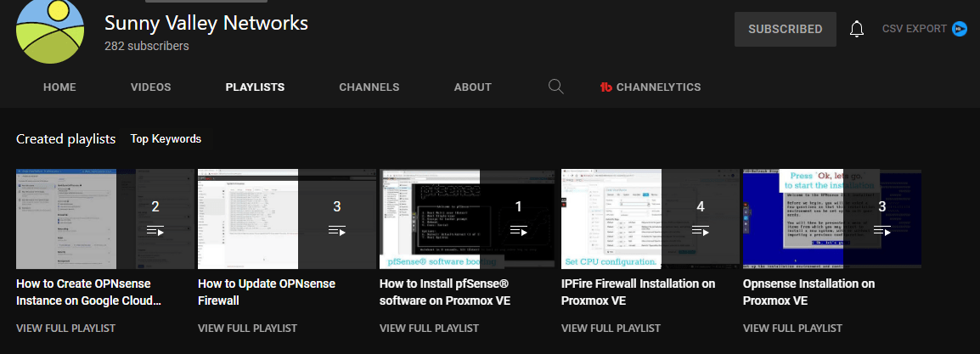Open 'Opnsense Installation on Proxmox VE' title
Image resolution: width=980 pixels, height=354 pixels.
click(x=808, y=292)
